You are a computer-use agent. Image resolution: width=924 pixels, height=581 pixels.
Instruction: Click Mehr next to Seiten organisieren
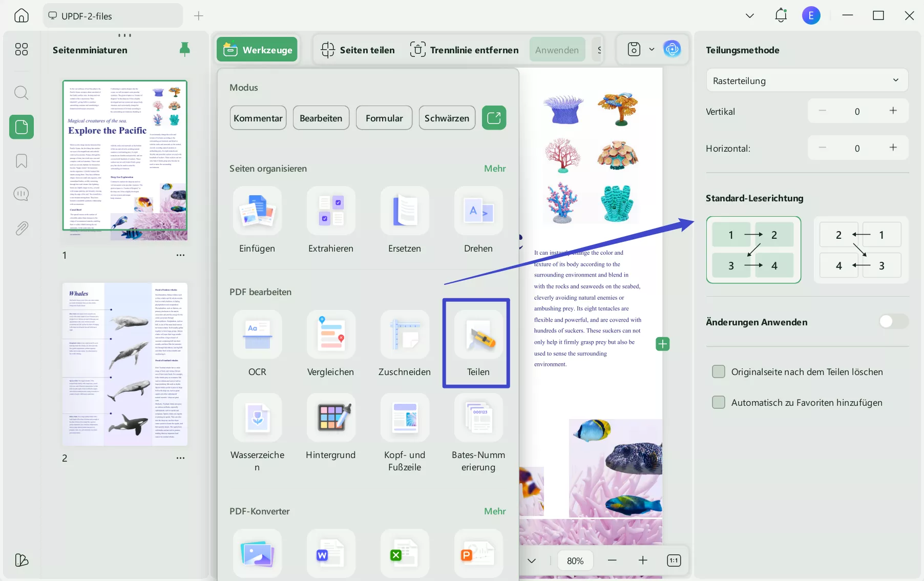[x=495, y=168]
